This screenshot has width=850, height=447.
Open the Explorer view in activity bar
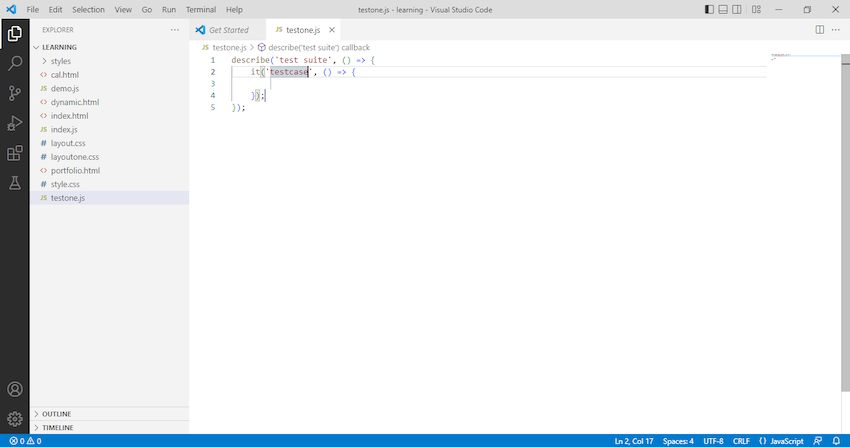click(15, 34)
